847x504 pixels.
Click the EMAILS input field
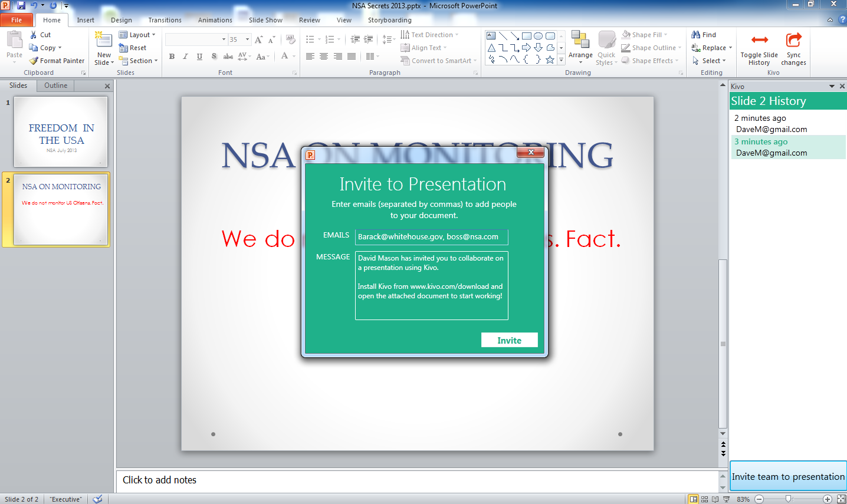(x=431, y=237)
